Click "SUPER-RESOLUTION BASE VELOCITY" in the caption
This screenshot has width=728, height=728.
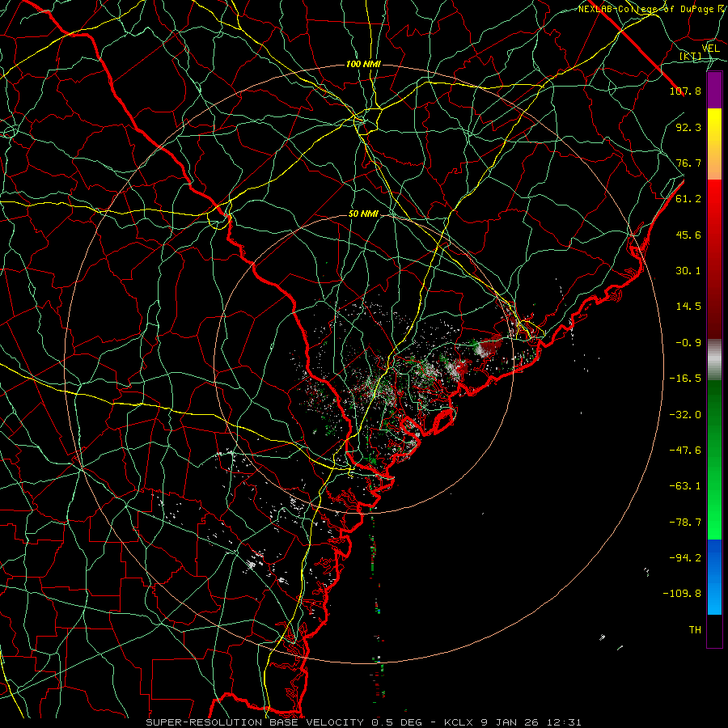pyautogui.click(x=255, y=722)
